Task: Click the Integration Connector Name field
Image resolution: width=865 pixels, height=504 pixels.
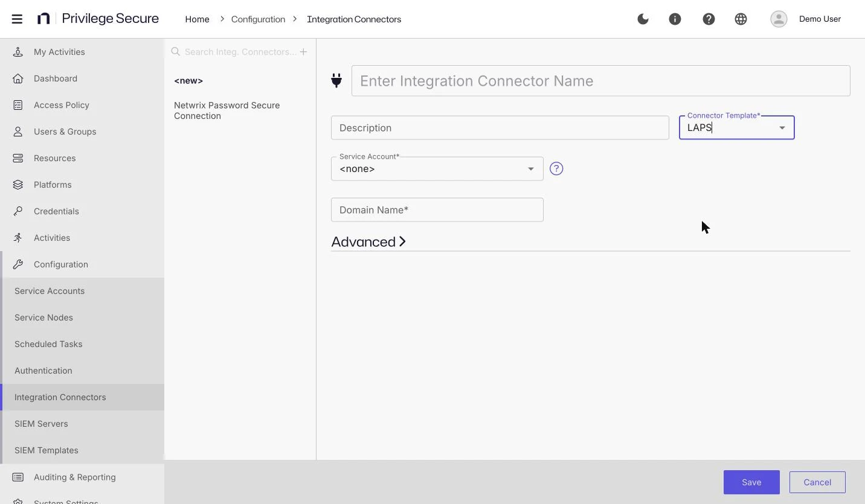Action: point(601,81)
